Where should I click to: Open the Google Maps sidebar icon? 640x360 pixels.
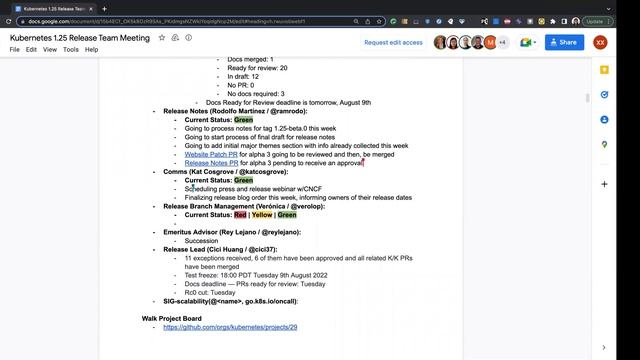[604, 144]
